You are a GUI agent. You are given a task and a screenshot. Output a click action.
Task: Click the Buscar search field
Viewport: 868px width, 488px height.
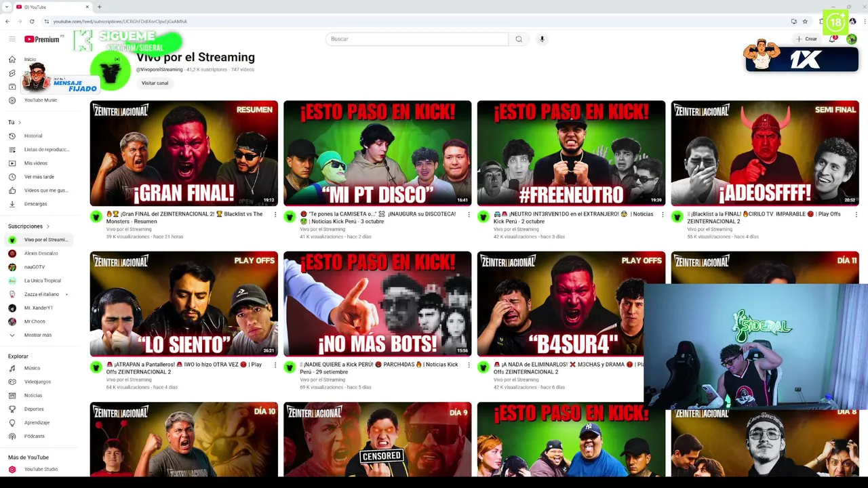(417, 39)
